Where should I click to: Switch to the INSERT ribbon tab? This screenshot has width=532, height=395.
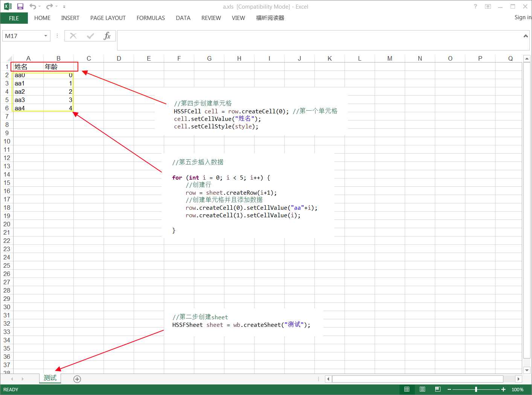pyautogui.click(x=70, y=18)
